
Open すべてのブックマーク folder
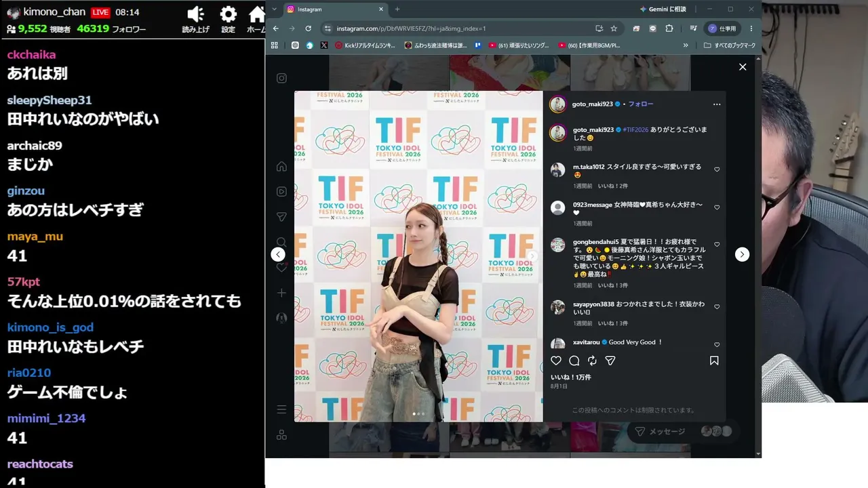pyautogui.click(x=730, y=45)
